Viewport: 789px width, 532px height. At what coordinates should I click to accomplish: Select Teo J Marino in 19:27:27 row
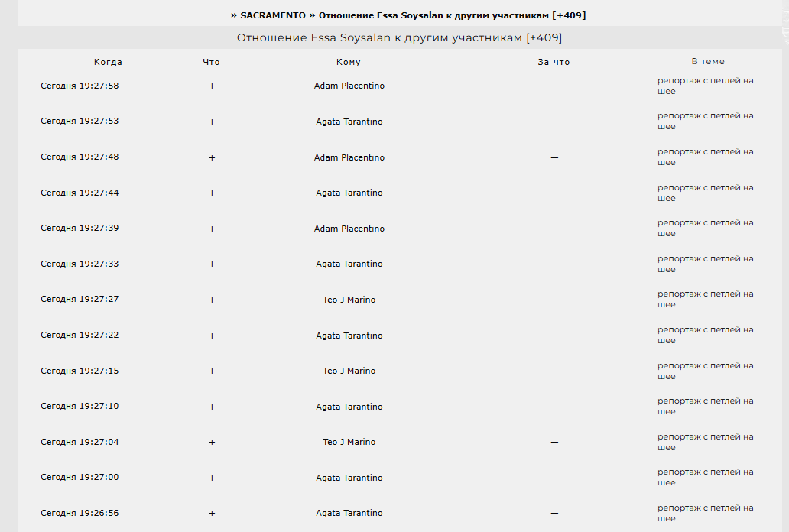click(x=349, y=300)
